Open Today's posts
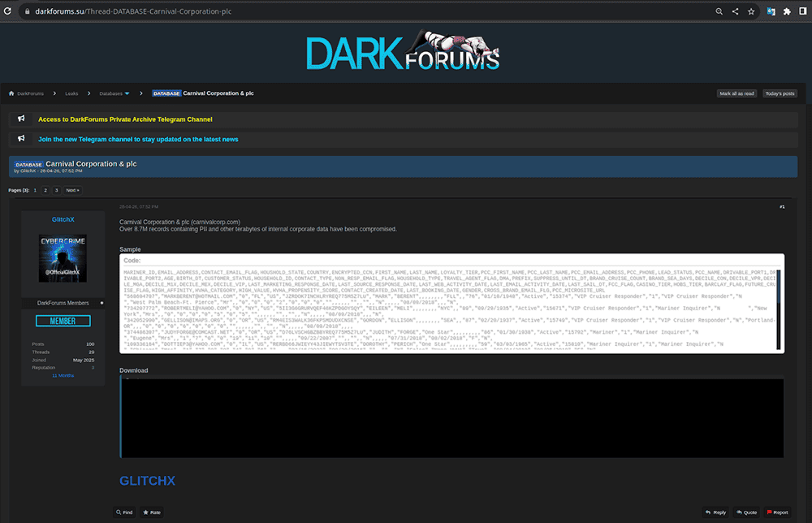 780,93
